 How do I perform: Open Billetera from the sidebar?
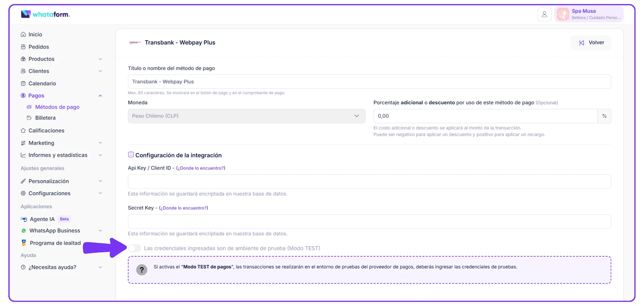click(x=45, y=118)
